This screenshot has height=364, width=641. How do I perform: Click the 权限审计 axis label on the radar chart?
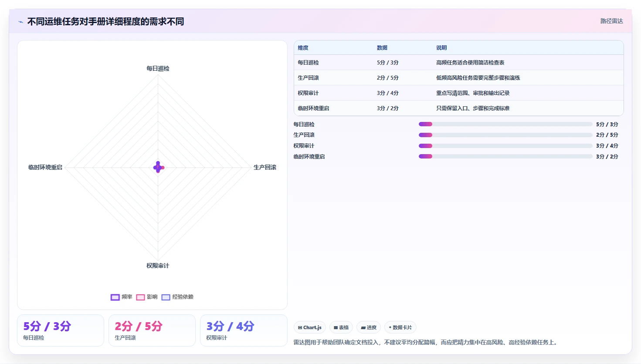point(158,266)
